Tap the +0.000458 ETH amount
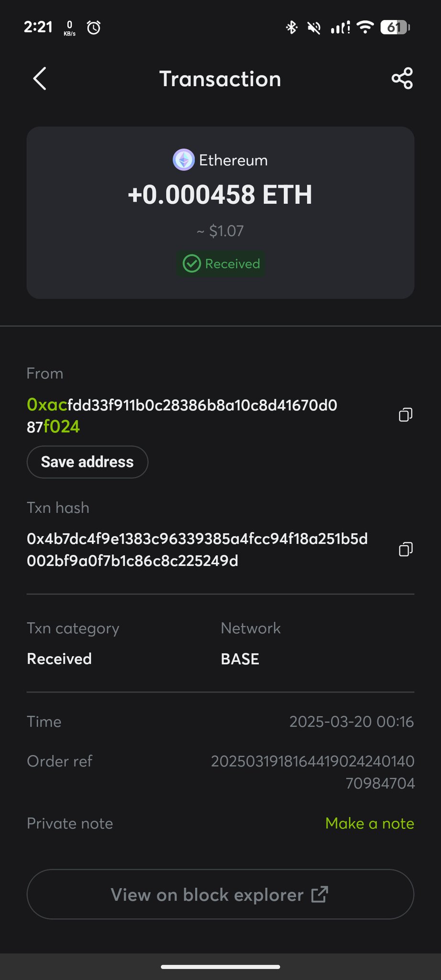The image size is (441, 980). click(x=220, y=195)
